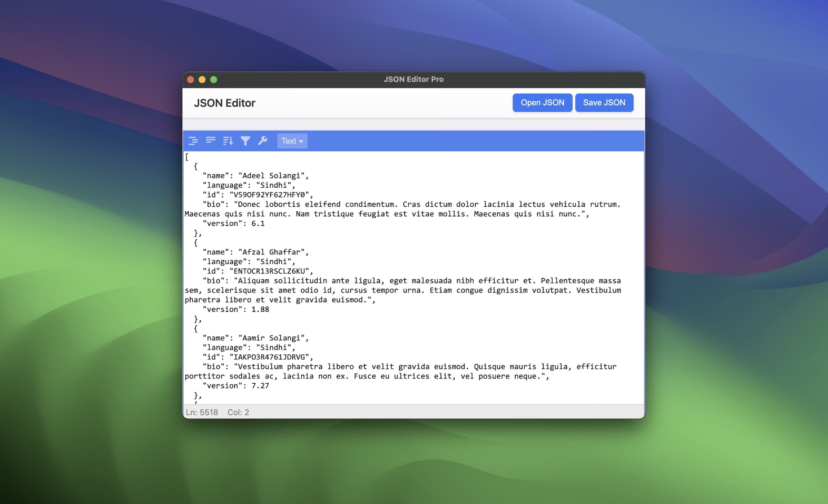828x504 pixels.
Task: Save the file with Save JSON
Action: (604, 103)
